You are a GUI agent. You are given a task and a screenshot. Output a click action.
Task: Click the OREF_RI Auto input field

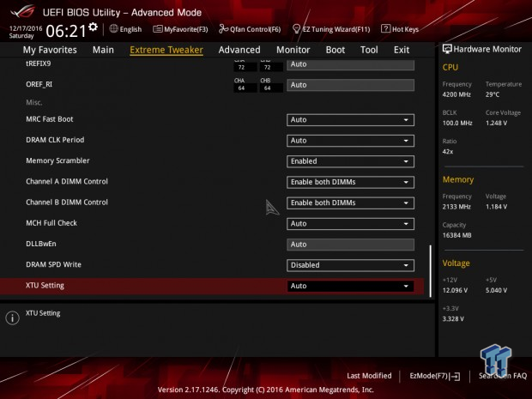point(350,85)
